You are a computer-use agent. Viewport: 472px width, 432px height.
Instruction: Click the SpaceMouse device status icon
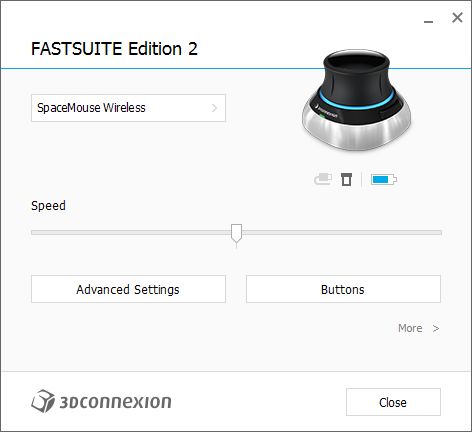point(346,179)
